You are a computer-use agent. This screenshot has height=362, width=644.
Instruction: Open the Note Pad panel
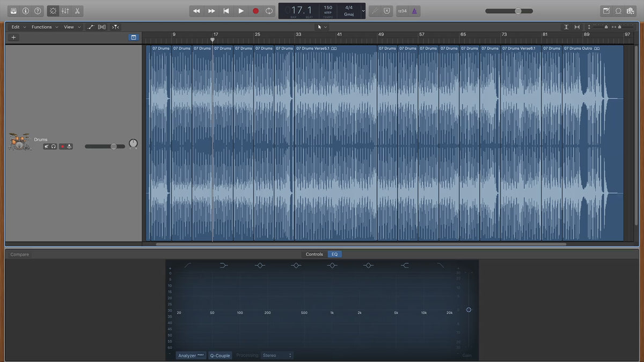606,11
